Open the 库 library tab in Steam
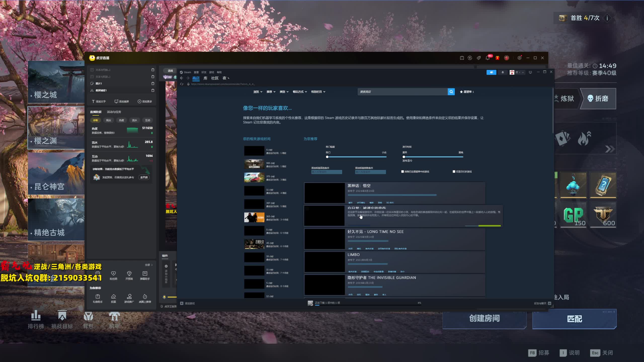Screen dimensions: 644x362 pos(205,78)
